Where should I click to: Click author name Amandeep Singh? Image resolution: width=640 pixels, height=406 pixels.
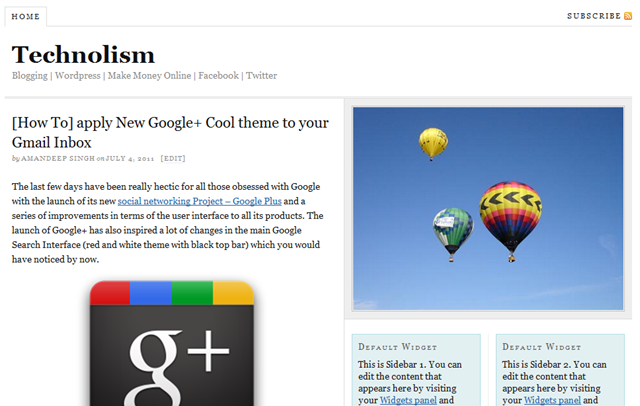[58, 158]
